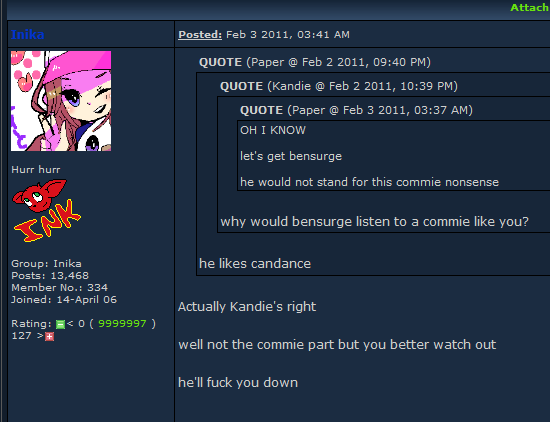550x422 pixels.
Task: Click the sentence 'Actually Kandie's right'
Action: tap(247, 307)
